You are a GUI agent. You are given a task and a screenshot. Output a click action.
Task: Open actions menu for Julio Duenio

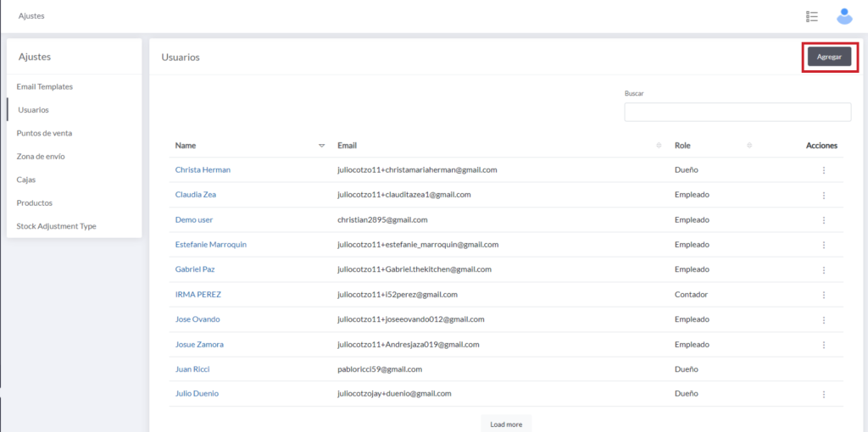pyautogui.click(x=823, y=394)
